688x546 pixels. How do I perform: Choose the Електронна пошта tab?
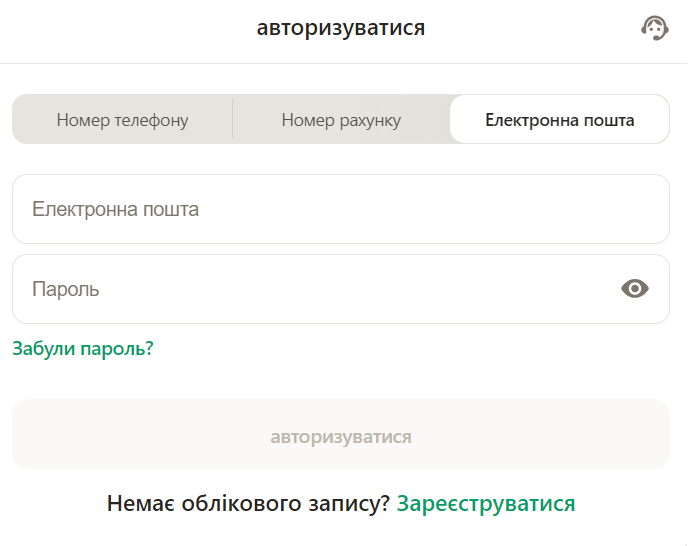[559, 120]
